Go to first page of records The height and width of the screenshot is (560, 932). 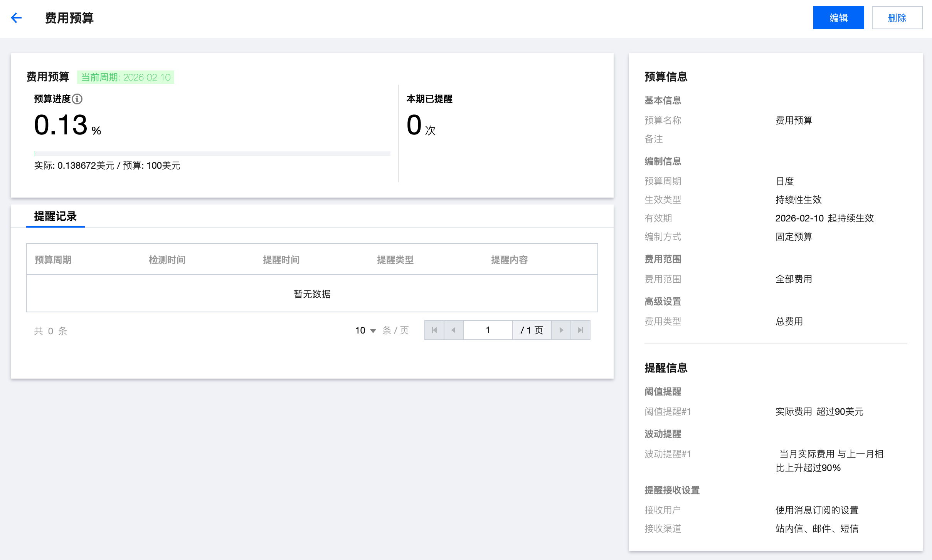[434, 330]
